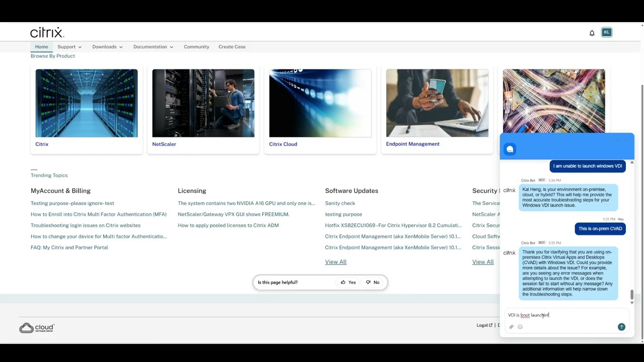Click the MyAccount & Billing heading
Screen dimensions: 644x362
point(60,191)
